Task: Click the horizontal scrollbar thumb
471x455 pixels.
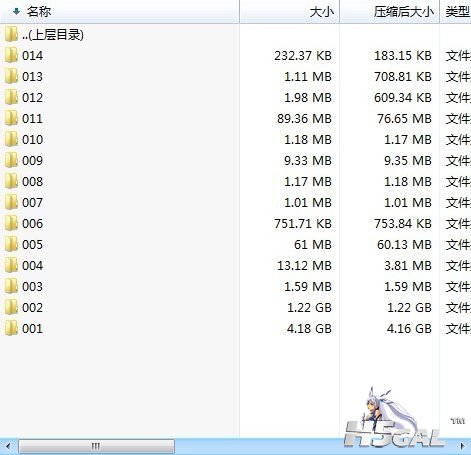Action: pos(96,446)
